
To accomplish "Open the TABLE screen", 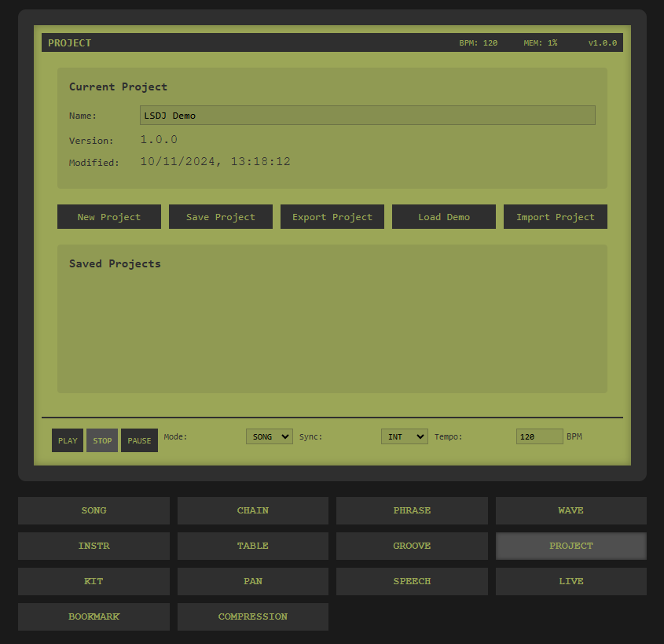I will click(253, 546).
